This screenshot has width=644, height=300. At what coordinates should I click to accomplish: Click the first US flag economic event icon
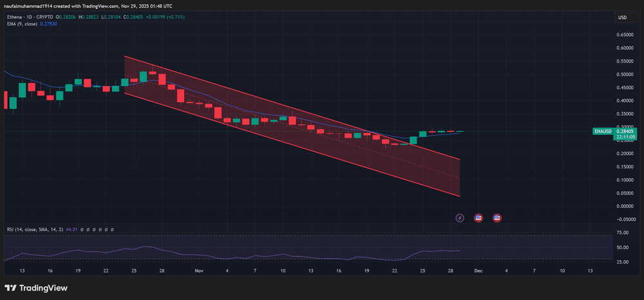(x=478, y=218)
